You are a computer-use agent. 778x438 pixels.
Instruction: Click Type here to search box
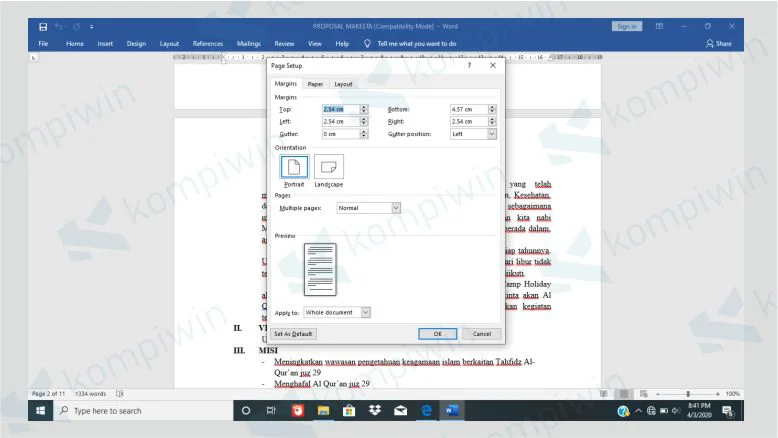(x=143, y=411)
